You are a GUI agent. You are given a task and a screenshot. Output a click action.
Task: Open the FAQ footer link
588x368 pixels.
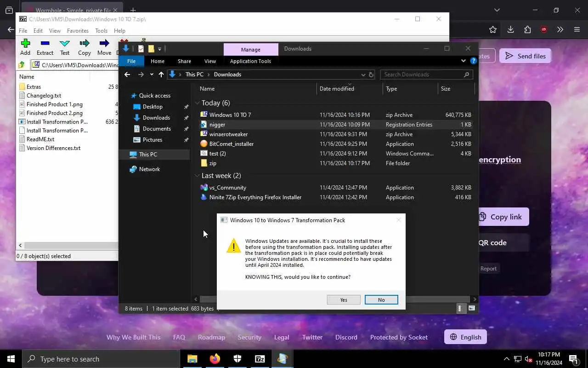[x=179, y=337]
